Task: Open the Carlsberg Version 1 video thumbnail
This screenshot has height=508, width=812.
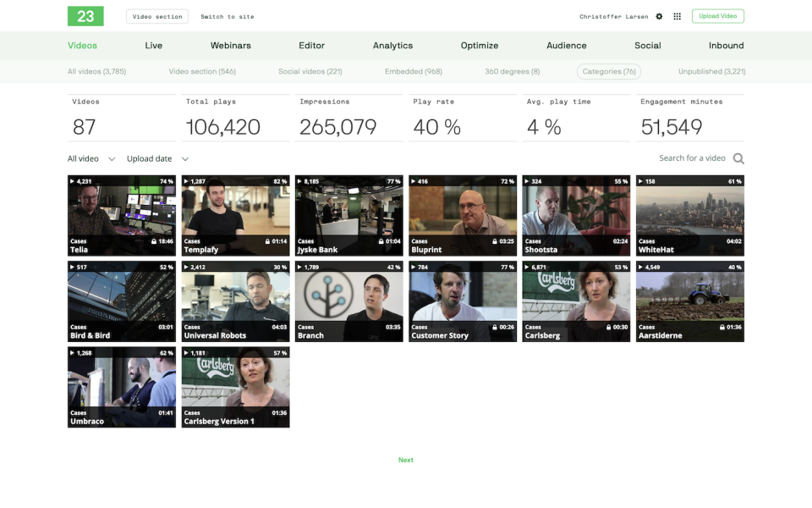Action: click(236, 387)
